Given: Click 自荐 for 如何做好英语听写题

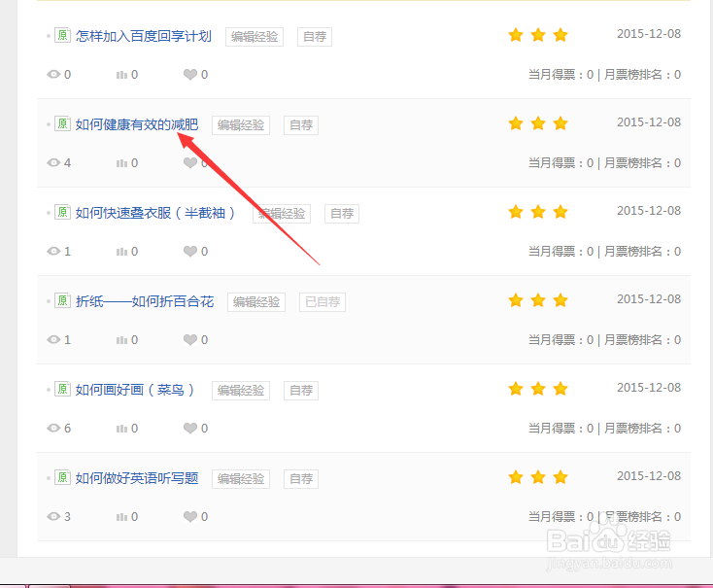Looking at the screenshot, I should pyautogui.click(x=301, y=479).
